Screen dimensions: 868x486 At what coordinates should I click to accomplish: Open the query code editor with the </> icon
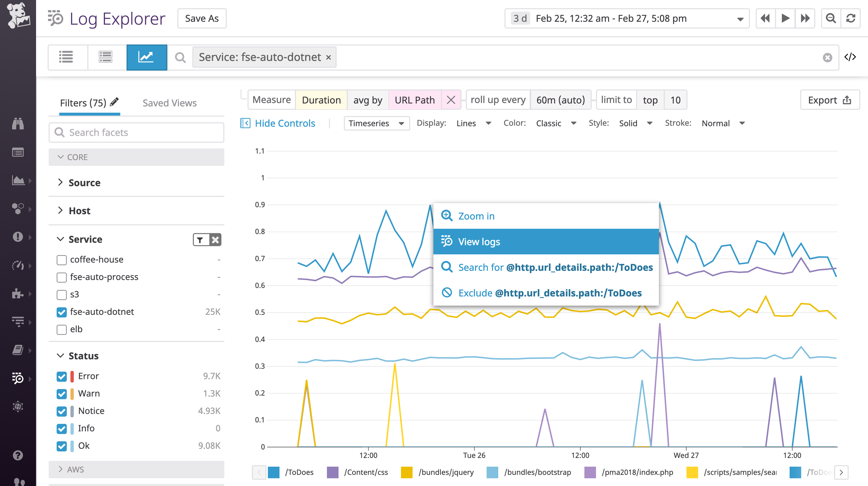tap(851, 57)
